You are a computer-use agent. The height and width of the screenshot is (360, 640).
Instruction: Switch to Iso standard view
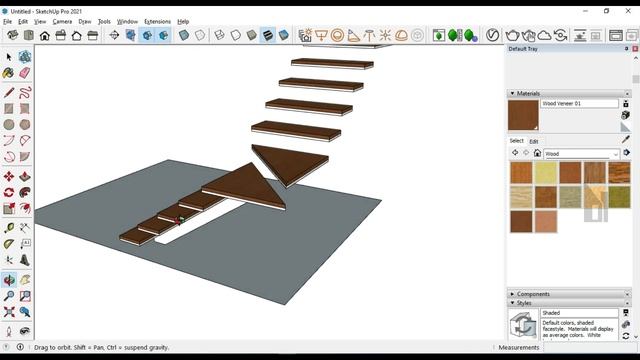coord(13,36)
